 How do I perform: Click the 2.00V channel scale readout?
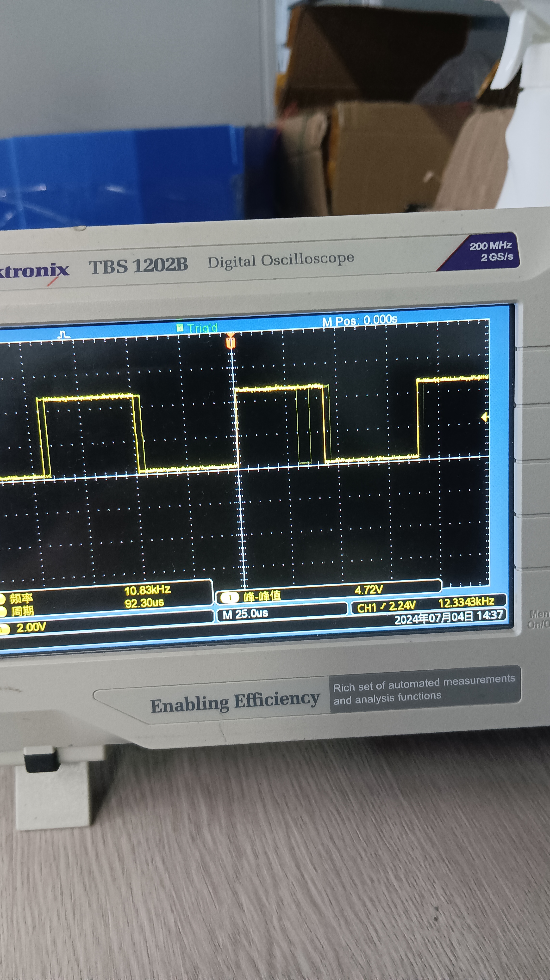tap(31, 627)
